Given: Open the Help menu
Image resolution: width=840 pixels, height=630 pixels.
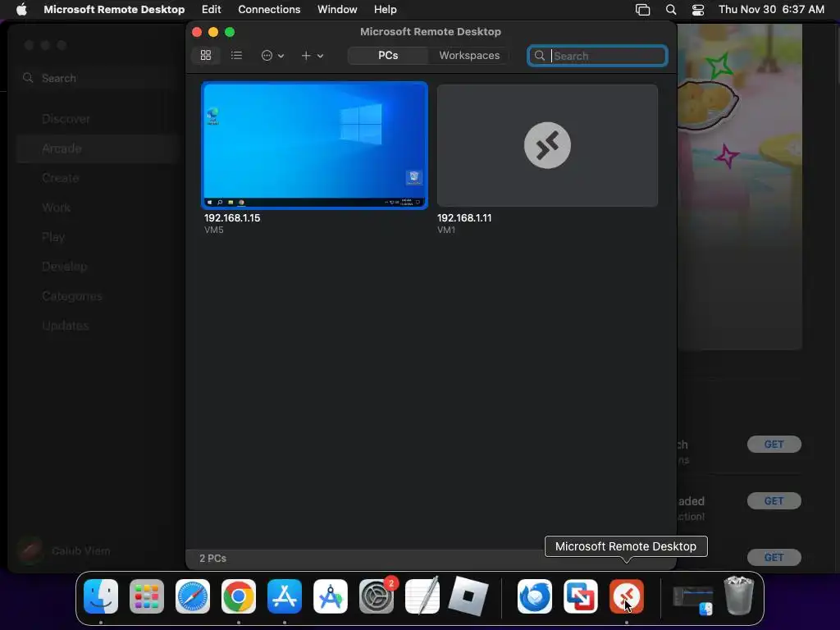Looking at the screenshot, I should (386, 10).
